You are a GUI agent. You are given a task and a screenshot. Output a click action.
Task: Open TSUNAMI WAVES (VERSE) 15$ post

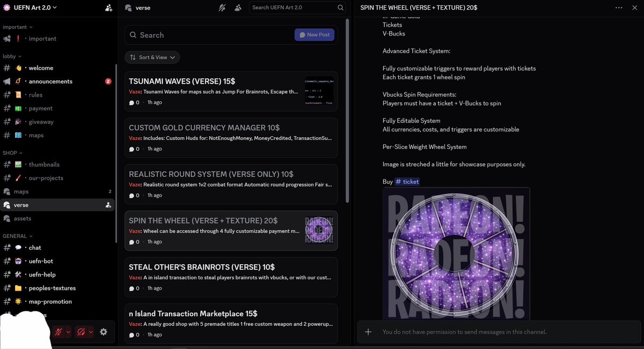(231, 92)
